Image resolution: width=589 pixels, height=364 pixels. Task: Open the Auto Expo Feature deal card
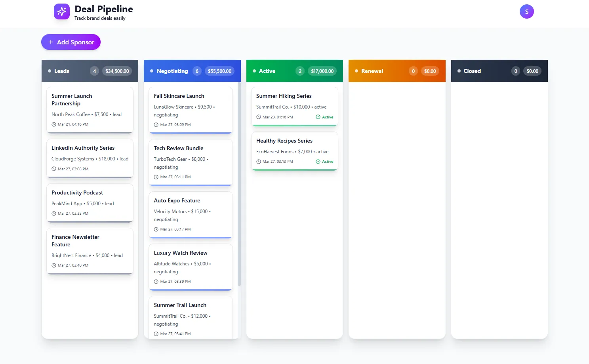[x=191, y=214]
